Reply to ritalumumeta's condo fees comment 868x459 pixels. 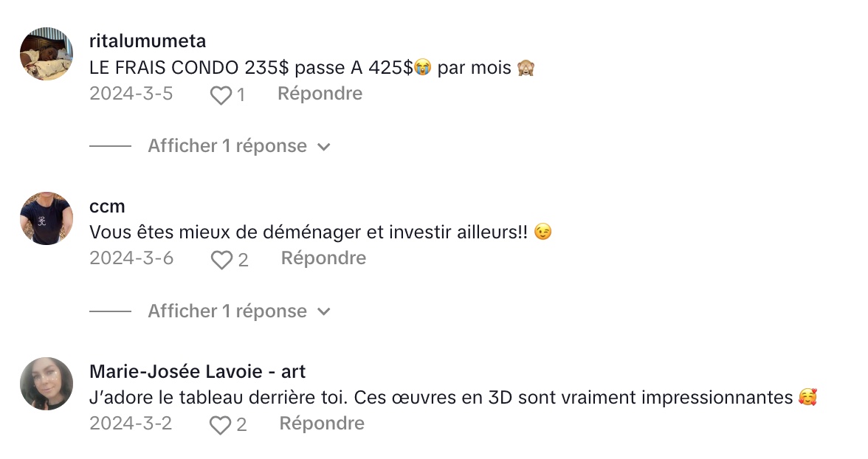tap(320, 94)
